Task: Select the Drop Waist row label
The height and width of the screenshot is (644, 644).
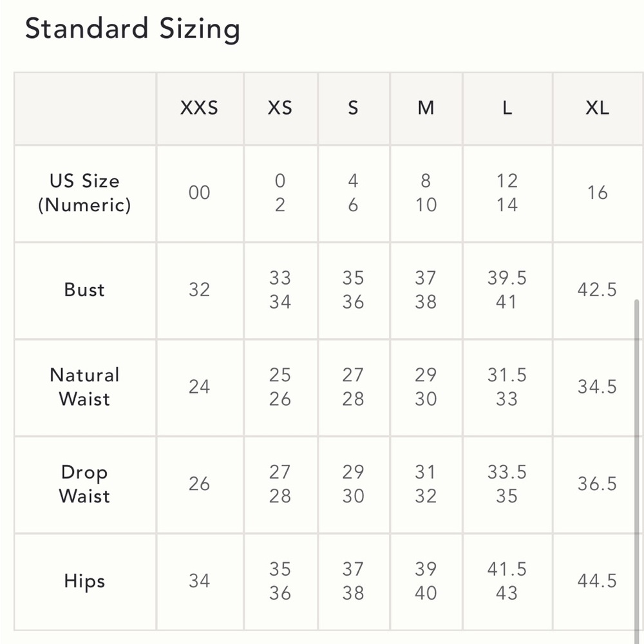Action: [x=84, y=484]
